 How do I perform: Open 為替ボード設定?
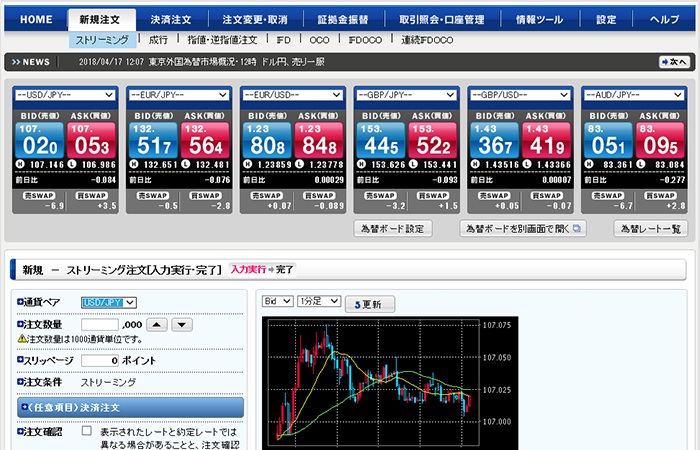point(393,229)
